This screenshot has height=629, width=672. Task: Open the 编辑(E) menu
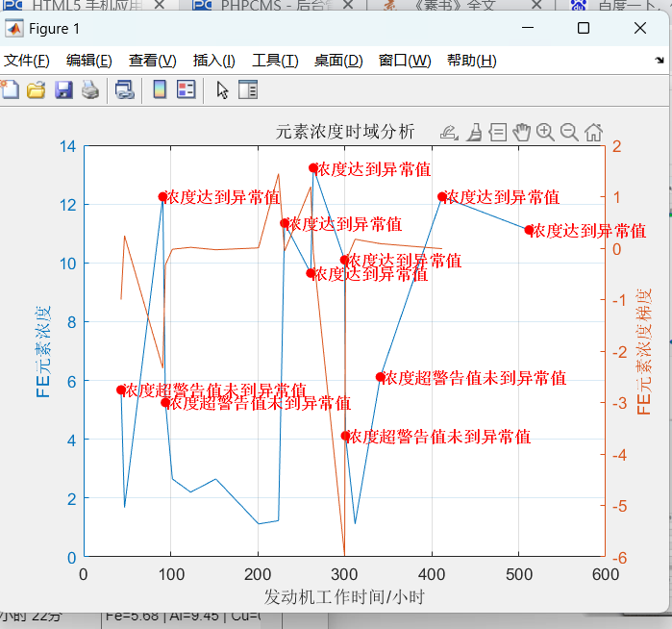tap(89, 61)
